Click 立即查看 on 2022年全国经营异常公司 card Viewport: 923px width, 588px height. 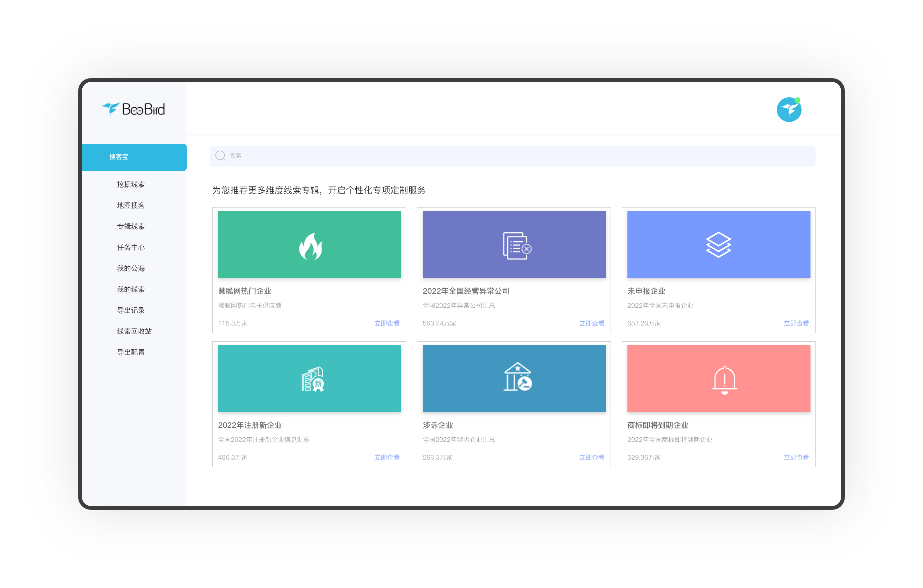click(591, 323)
